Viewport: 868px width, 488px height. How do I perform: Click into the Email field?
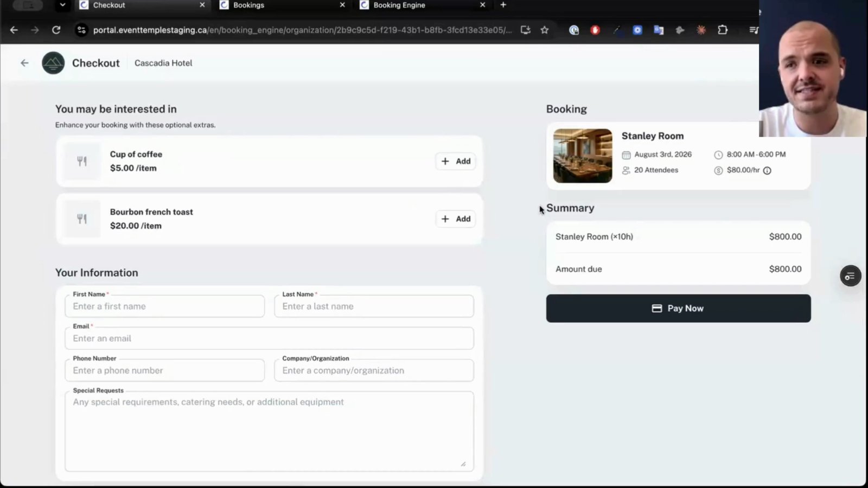click(269, 338)
